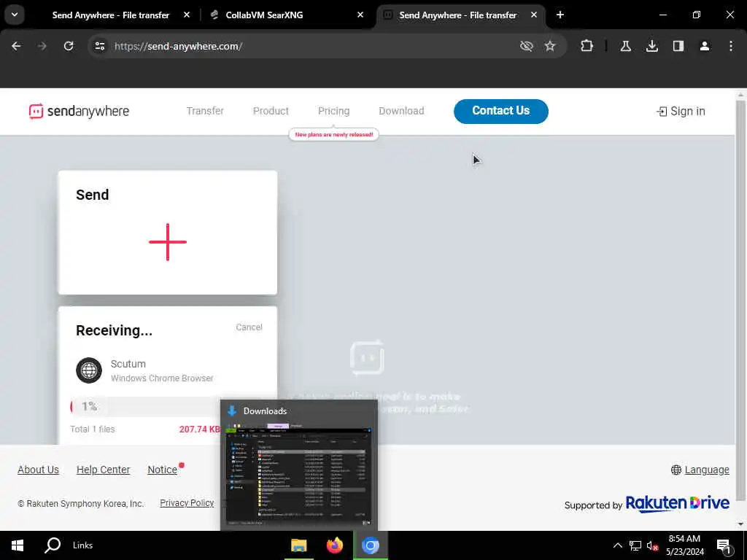Open the taskbar clock and date
Image resolution: width=747 pixels, height=560 pixels.
click(x=684, y=545)
